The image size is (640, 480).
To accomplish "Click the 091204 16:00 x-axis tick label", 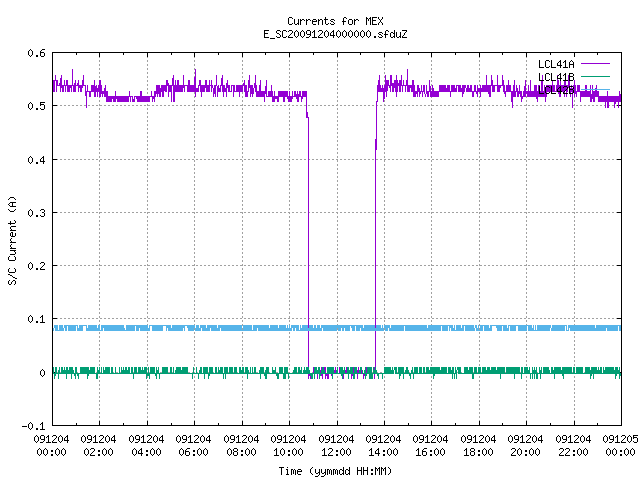I will [x=430, y=446].
